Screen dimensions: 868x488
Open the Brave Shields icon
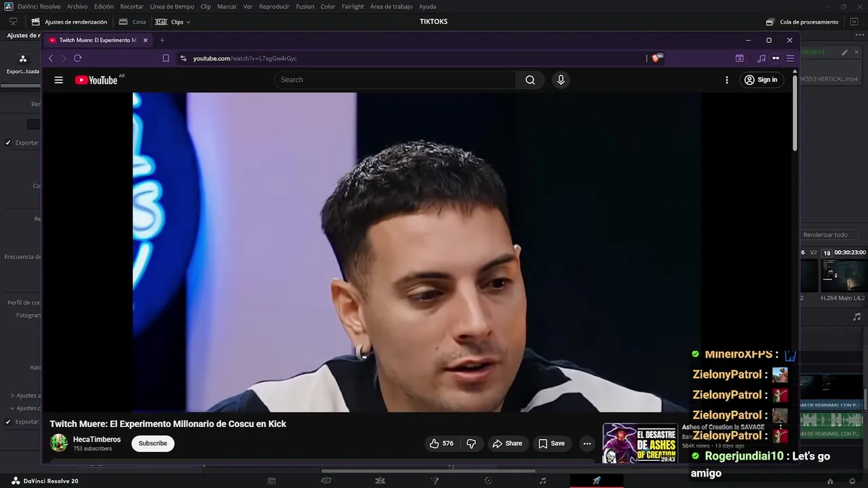point(656,58)
